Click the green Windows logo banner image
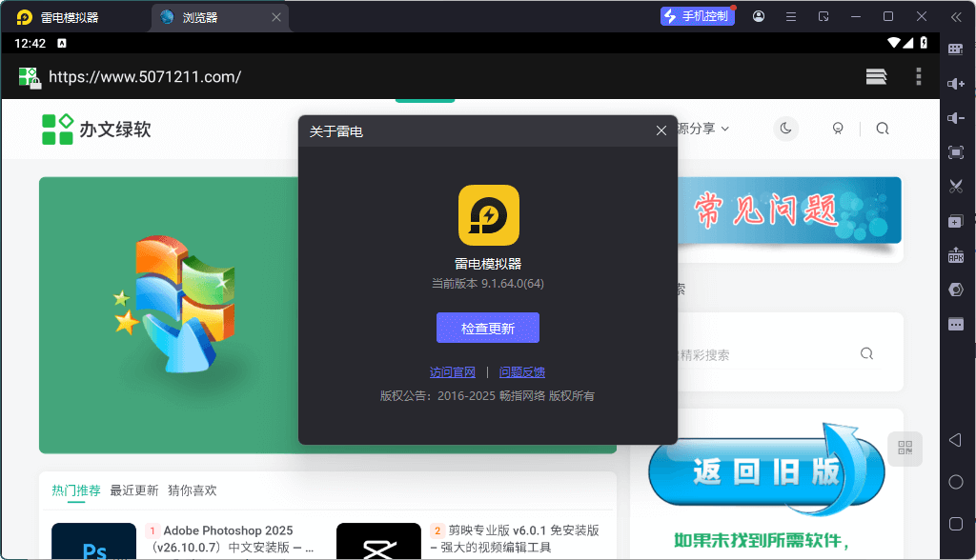The height and width of the screenshot is (560, 976). [169, 315]
